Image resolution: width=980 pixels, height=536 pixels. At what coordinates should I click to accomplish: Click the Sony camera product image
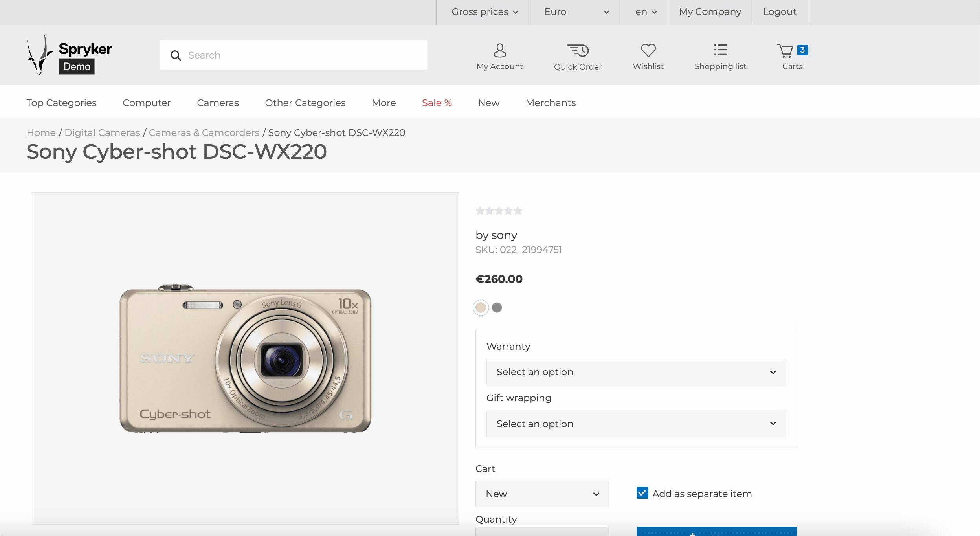click(245, 358)
